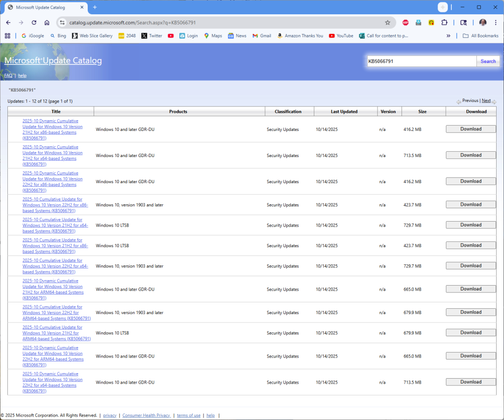Click the Search button
Screen dimensions: 504x420
(x=487, y=61)
